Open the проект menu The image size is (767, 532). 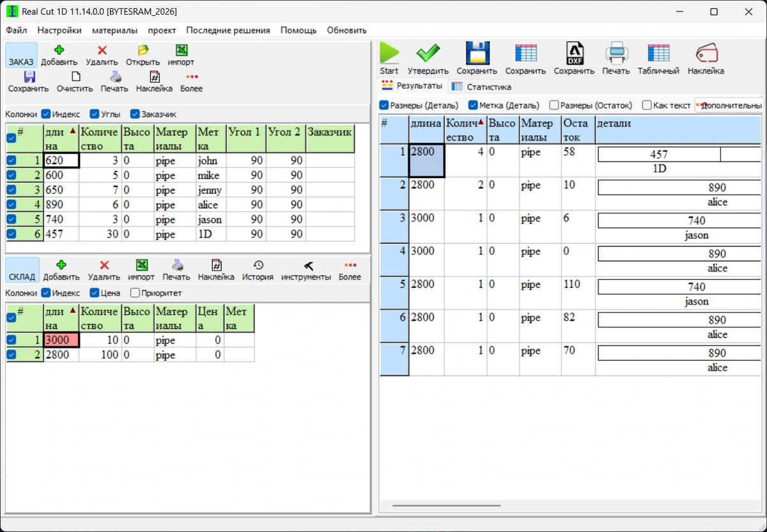click(x=162, y=30)
